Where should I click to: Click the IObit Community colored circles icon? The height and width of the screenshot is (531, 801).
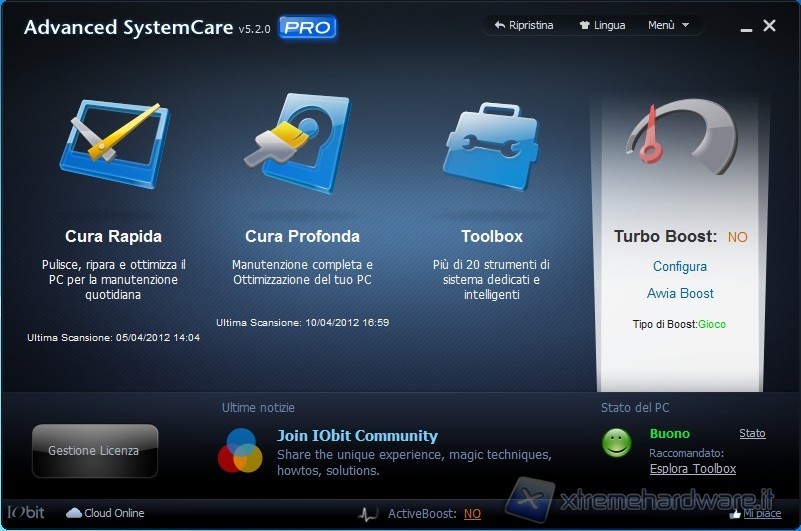click(240, 450)
